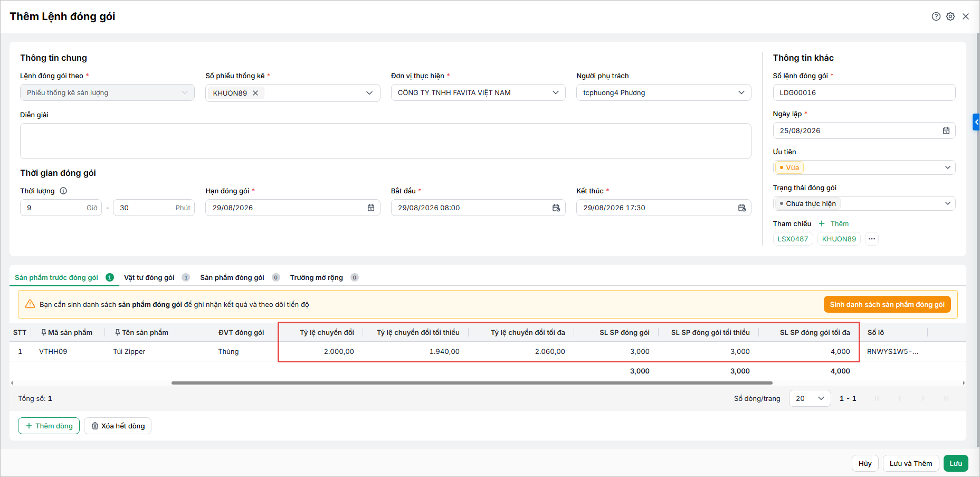This screenshot has width=980, height=477.
Task: Click the Thêm dòng button
Action: pos(49,426)
